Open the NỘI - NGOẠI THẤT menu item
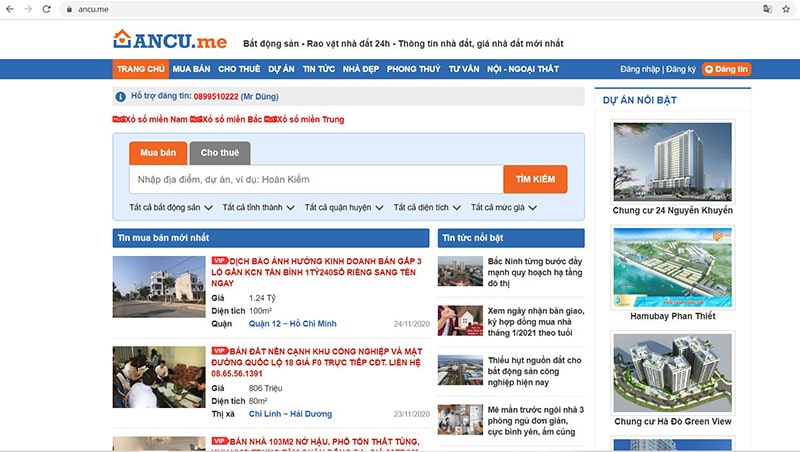Screen dimensions: 800x452 tap(523, 69)
